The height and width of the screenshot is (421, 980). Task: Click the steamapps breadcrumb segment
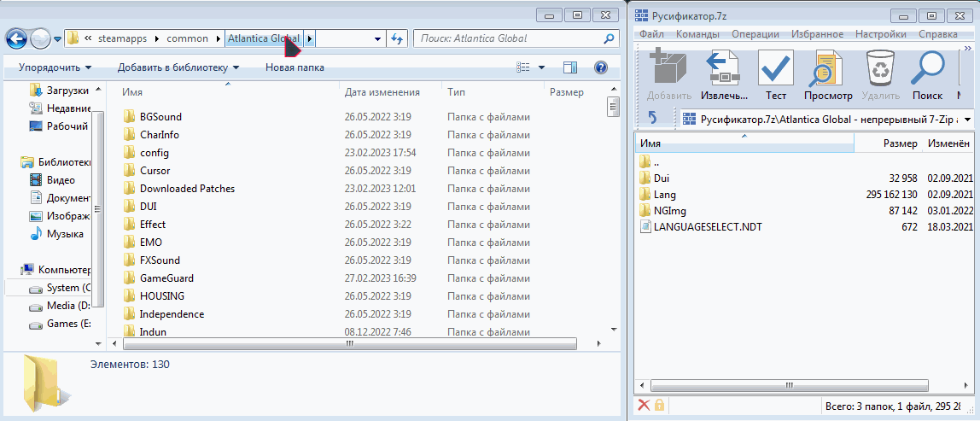click(122, 38)
